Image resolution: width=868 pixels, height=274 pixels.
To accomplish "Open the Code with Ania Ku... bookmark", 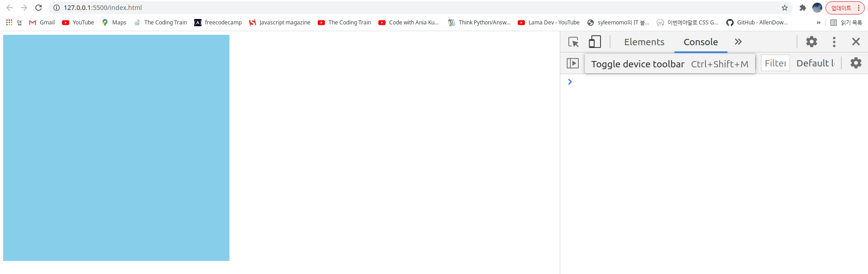I will coord(409,22).
